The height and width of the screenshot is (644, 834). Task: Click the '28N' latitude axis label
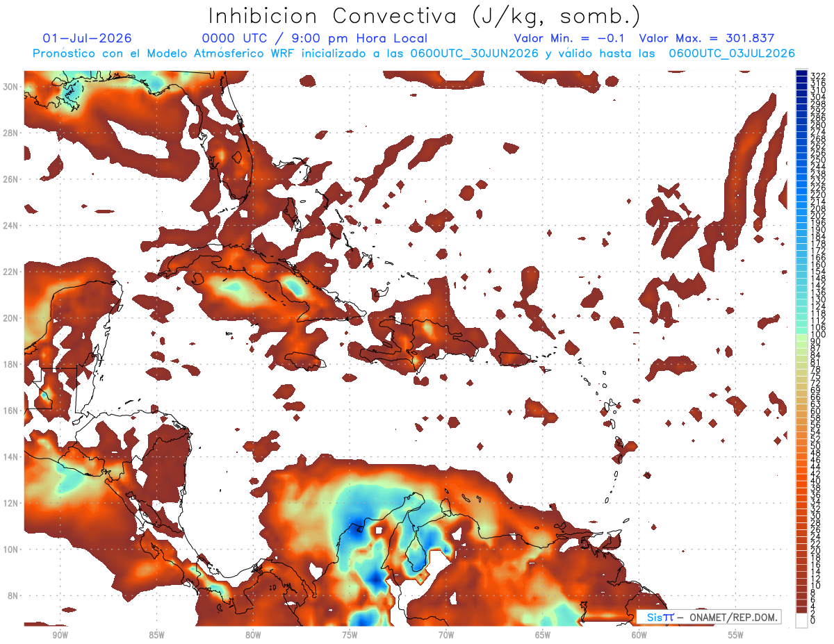[x=11, y=133]
